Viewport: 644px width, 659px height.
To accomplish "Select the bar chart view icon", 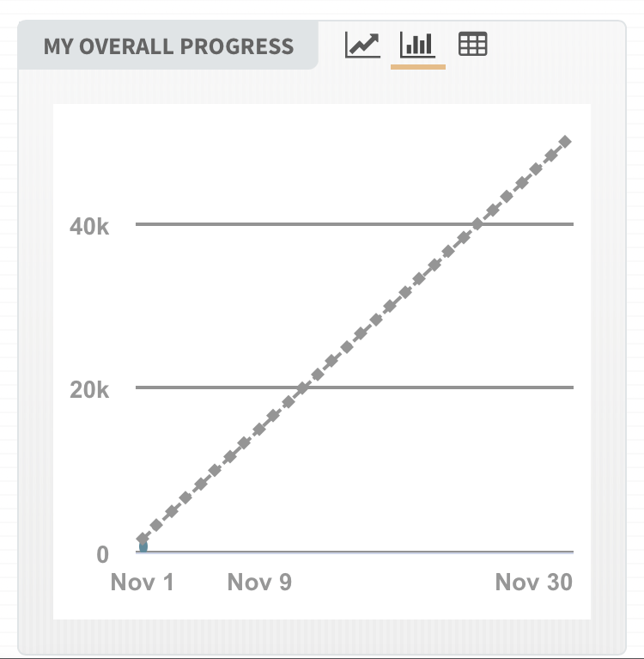I will 418,44.
